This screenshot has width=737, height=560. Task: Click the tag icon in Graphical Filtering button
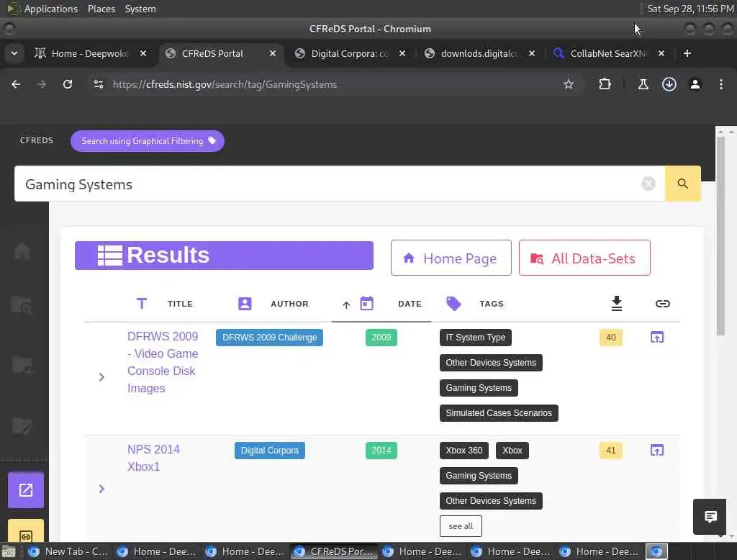pos(212,140)
